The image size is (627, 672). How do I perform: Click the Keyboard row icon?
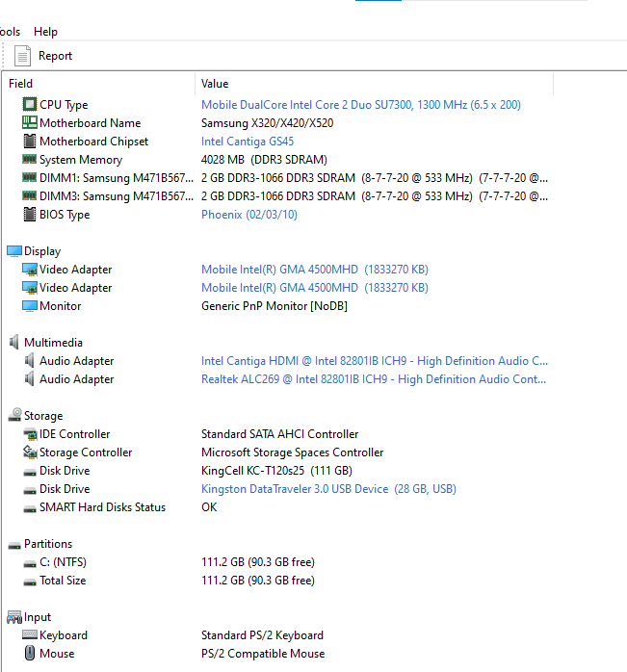click(x=30, y=634)
